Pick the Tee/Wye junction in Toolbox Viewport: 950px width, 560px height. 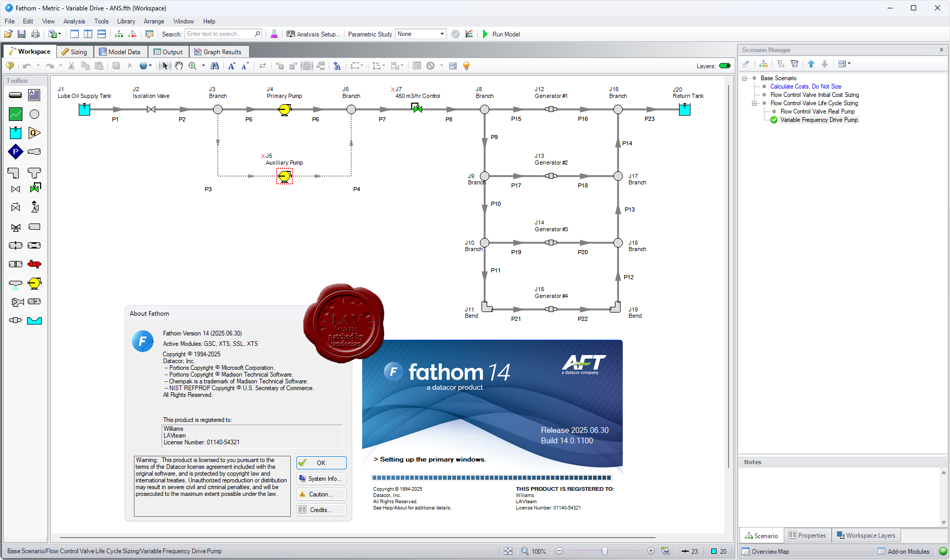click(34, 172)
